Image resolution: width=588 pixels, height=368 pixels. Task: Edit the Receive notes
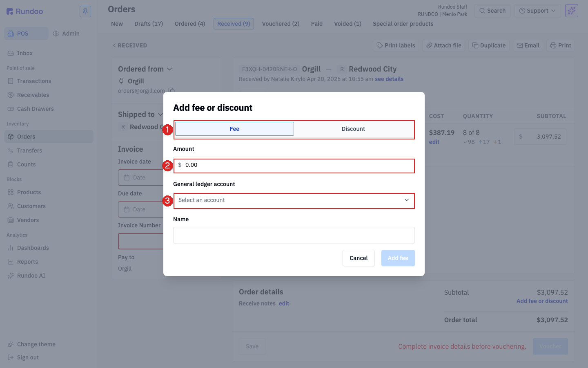pyautogui.click(x=284, y=303)
